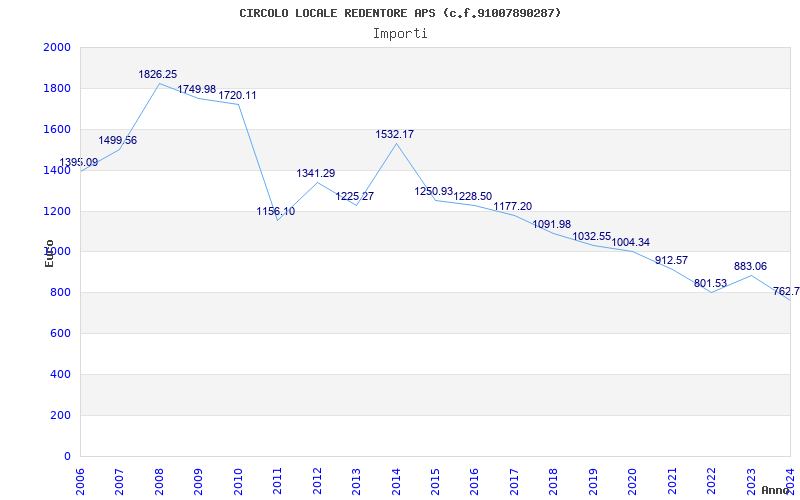Click the 800 y-axis tick
The image size is (800, 500).
[x=60, y=293]
